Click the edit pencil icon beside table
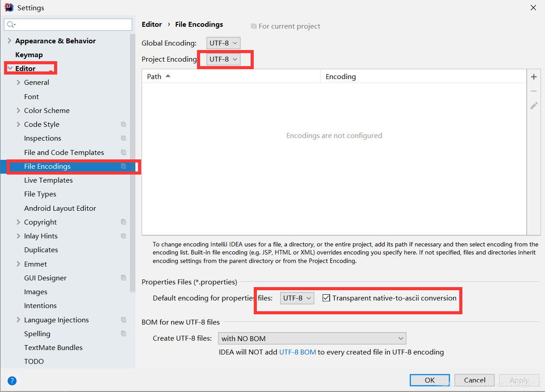545x392 pixels. 534,105
